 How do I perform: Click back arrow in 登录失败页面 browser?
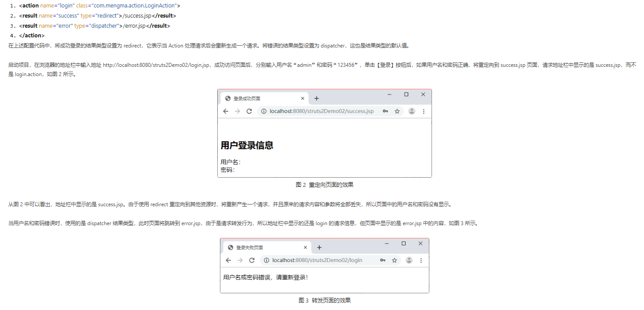pyautogui.click(x=228, y=260)
